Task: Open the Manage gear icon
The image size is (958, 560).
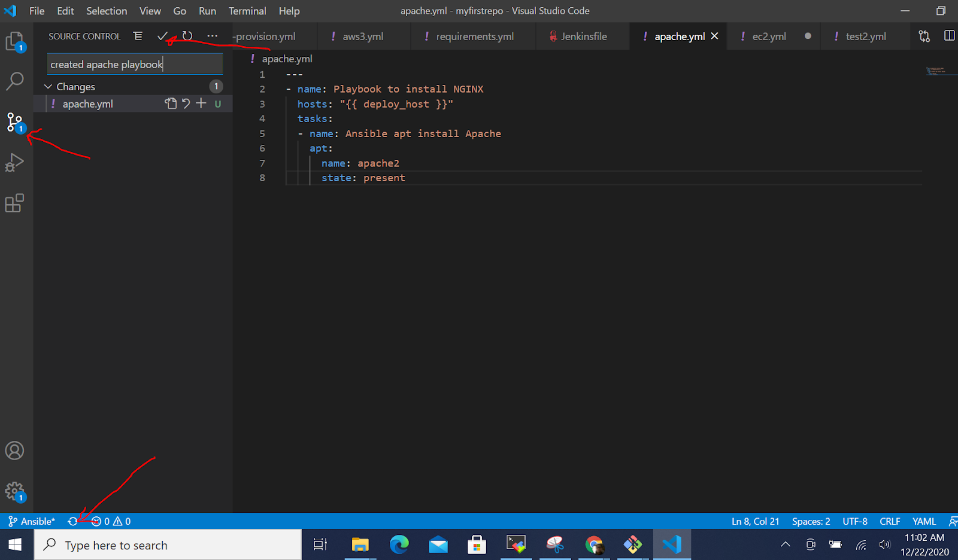Action: 15,492
